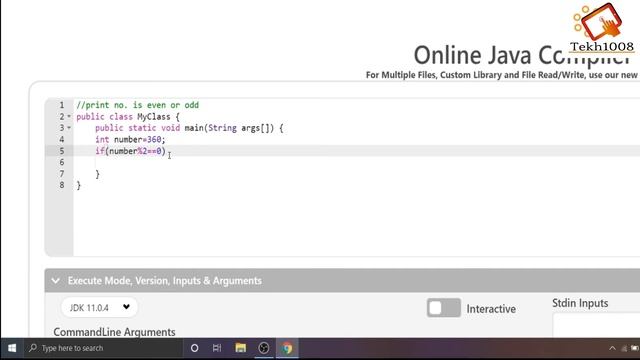The image size is (640, 360).
Task: Open OBS Studio from the taskbar
Action: 264,348
